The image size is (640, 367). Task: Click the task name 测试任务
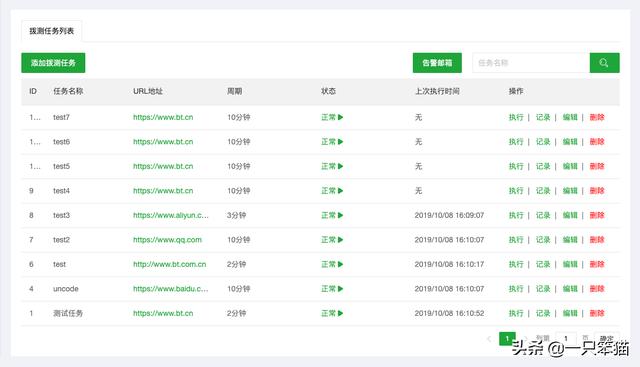(68, 314)
